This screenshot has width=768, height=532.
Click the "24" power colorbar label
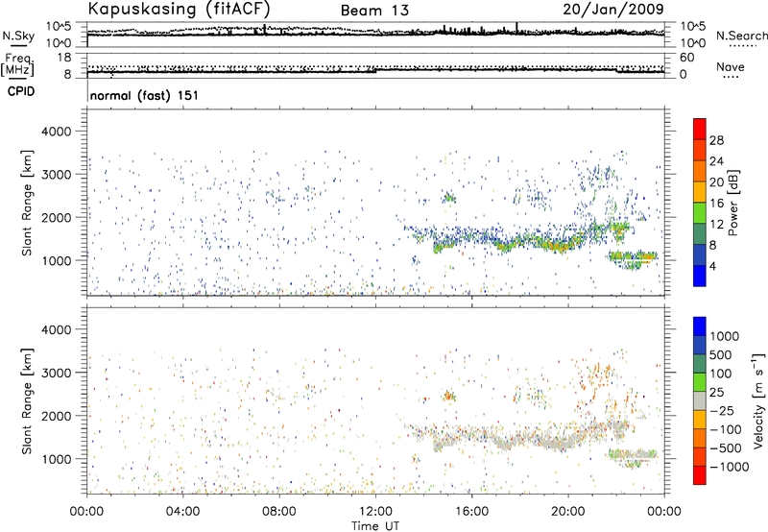coord(716,161)
